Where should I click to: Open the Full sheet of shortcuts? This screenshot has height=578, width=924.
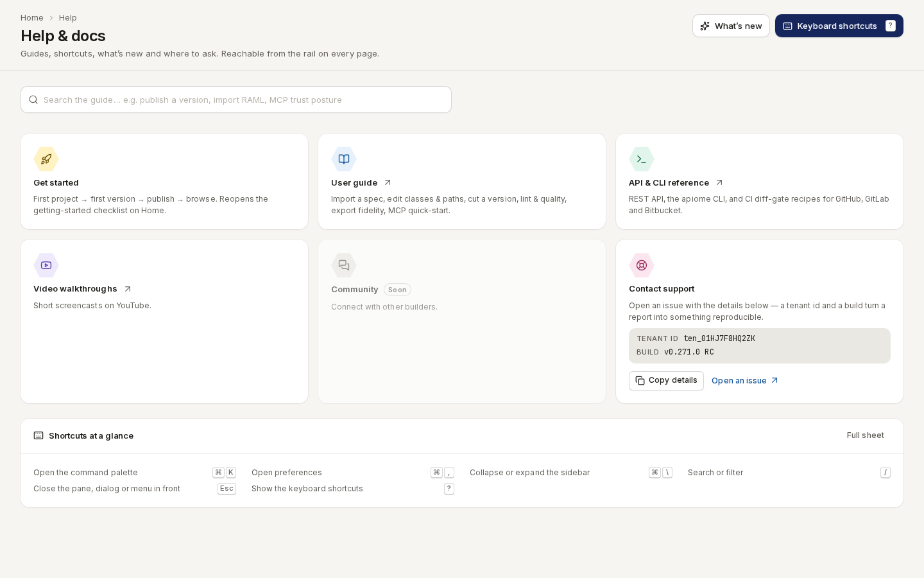click(x=865, y=435)
